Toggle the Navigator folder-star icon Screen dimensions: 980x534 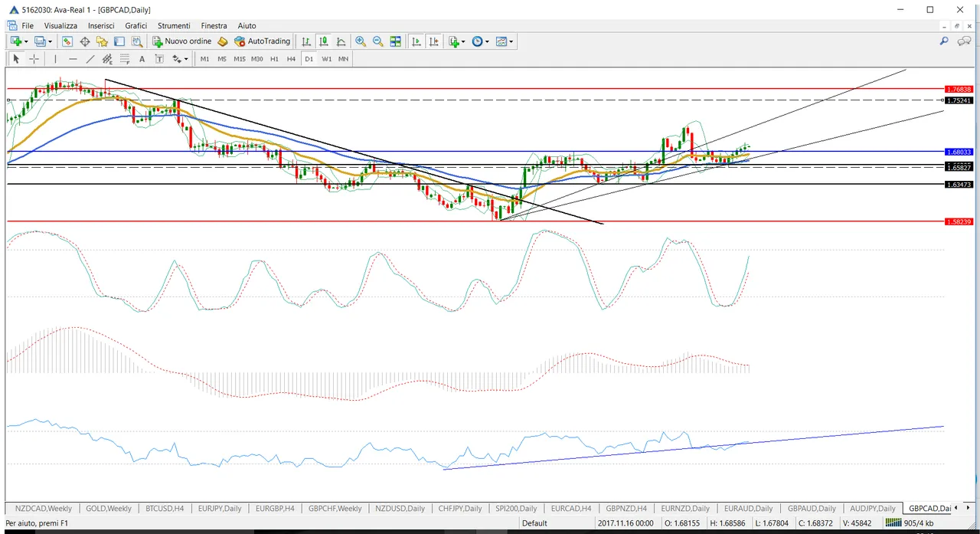[102, 41]
